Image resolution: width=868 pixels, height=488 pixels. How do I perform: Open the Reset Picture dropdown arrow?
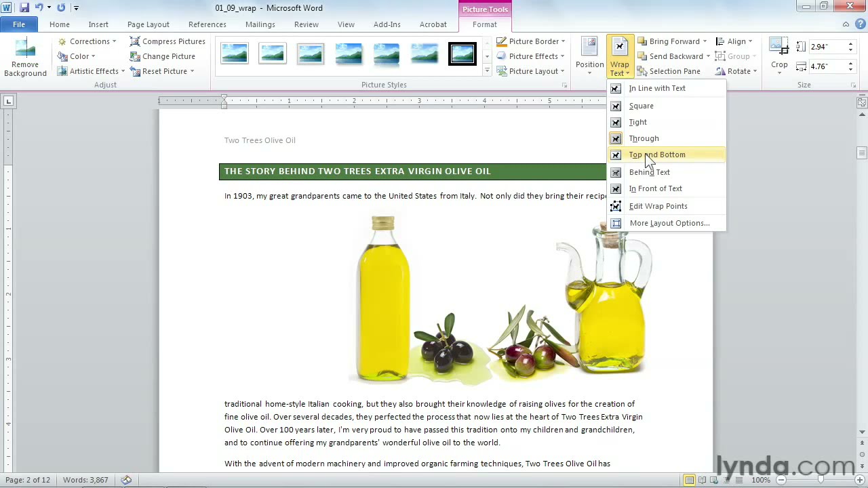192,71
